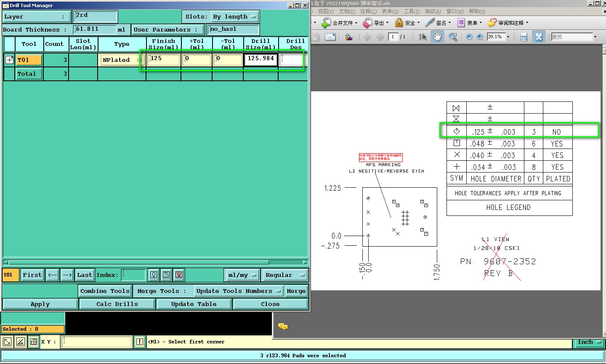Go to next page arrow in PDF viewer
Viewport: 606px width, 364px height.
[380, 37]
